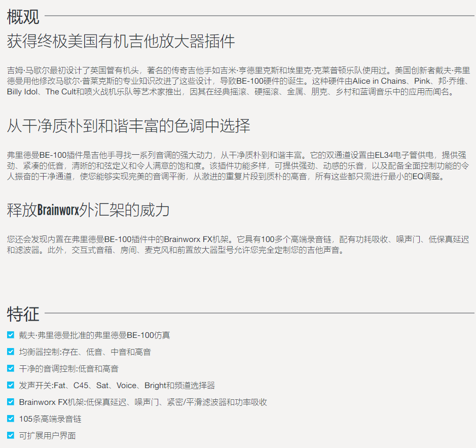Click the feature text 可扩展用户界面
Image resolution: width=476 pixels, height=448 pixels.
(x=47, y=435)
